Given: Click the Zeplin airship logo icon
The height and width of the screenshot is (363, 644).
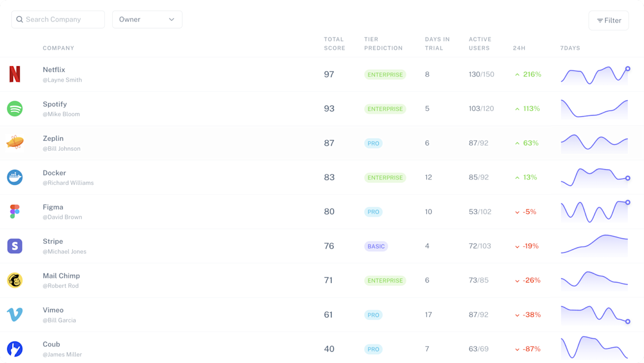Looking at the screenshot, I should click(15, 142).
